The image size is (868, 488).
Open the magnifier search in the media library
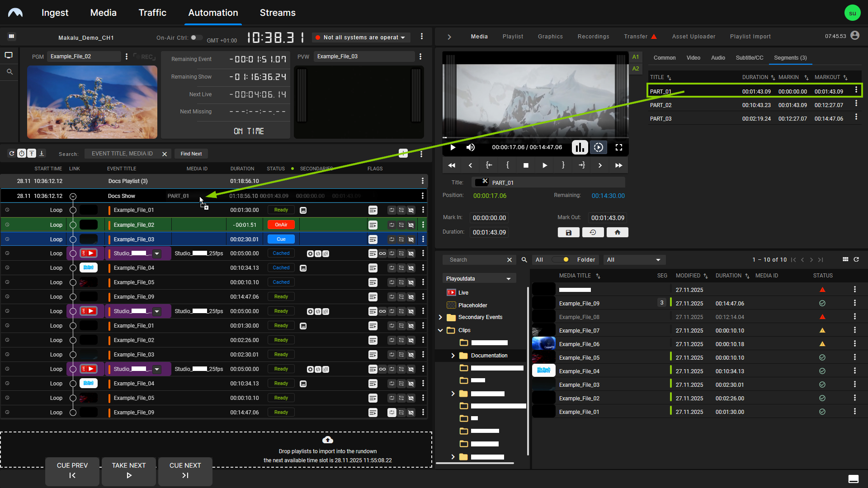click(x=524, y=260)
